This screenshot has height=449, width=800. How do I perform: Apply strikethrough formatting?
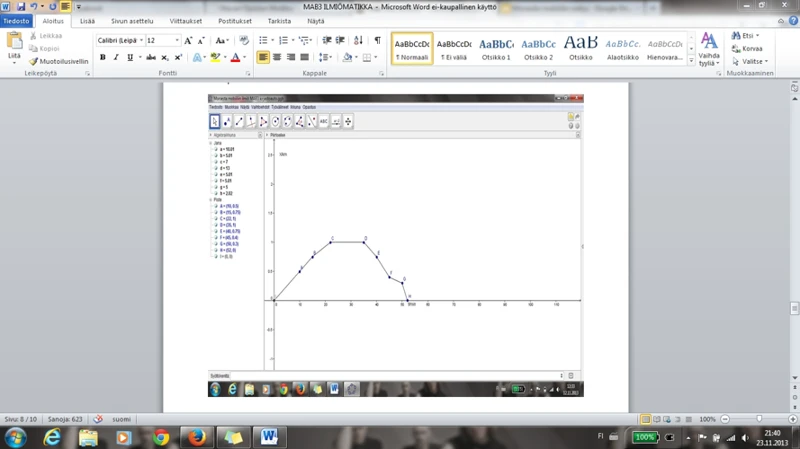(x=151, y=58)
